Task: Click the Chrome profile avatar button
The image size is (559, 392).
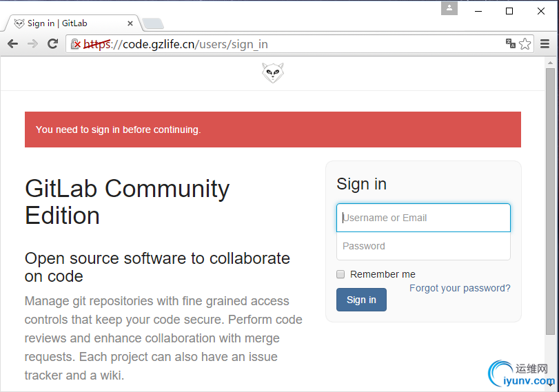Action: point(449,8)
